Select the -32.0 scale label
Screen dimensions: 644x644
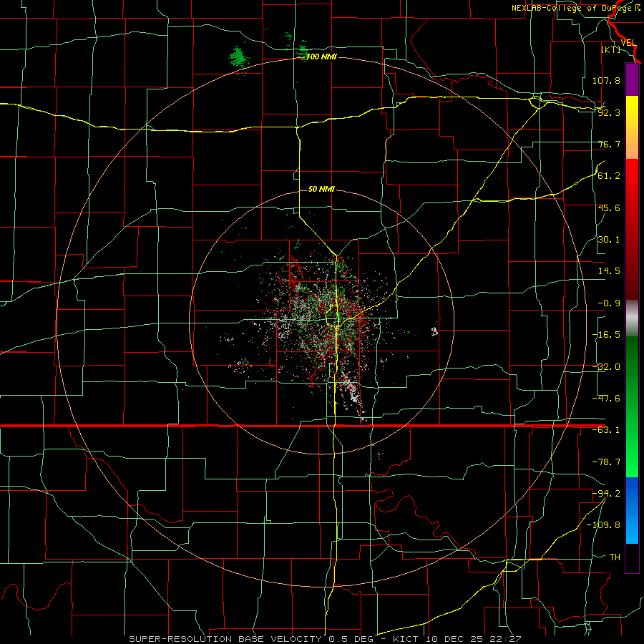606,367
